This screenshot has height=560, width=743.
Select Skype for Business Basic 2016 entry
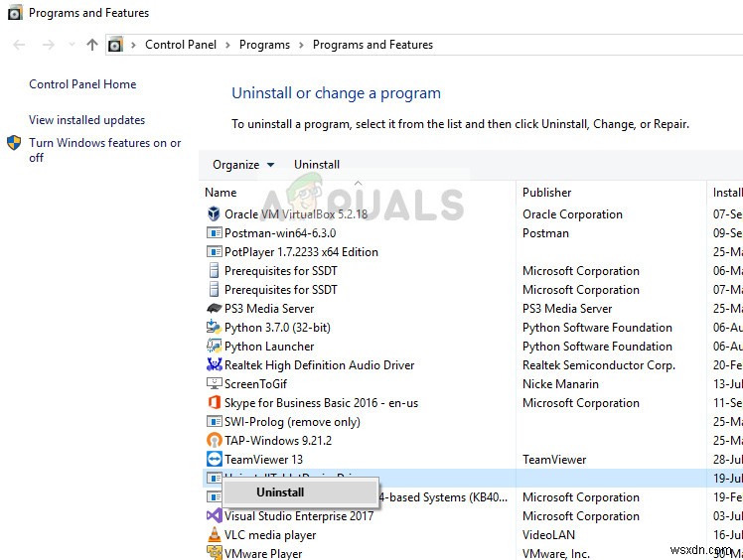[x=321, y=403]
